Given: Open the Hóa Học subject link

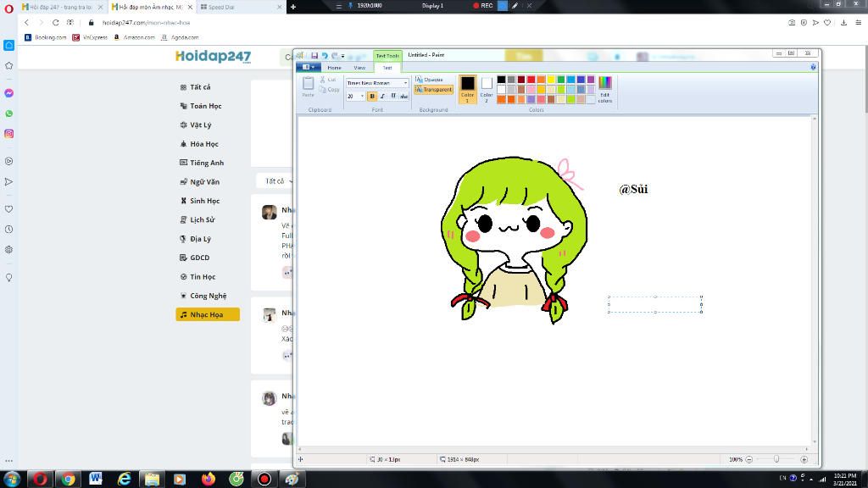Looking at the screenshot, I should tap(199, 144).
